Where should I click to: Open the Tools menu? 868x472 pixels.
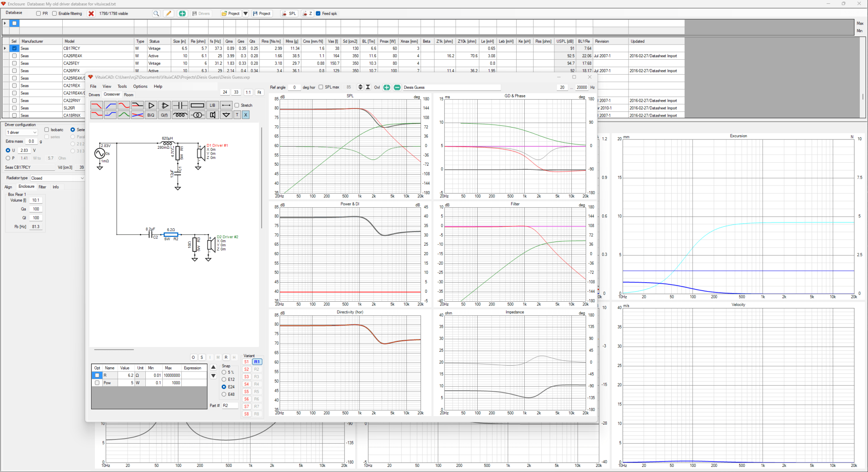[122, 86]
